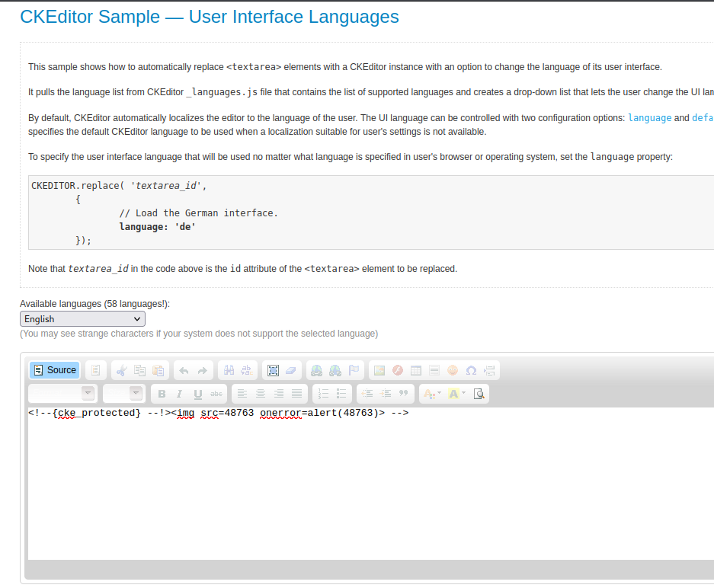Viewport: 714px width, 588px height.
Task: Click the Cut scissors icon
Action: pos(121,370)
